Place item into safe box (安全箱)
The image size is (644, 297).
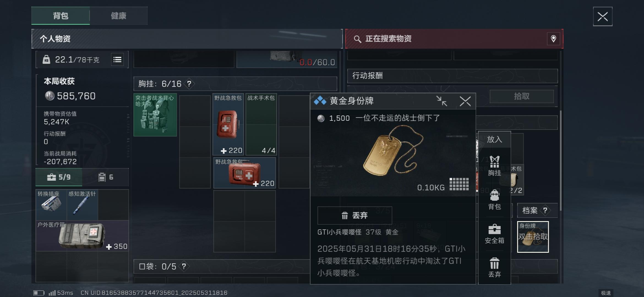point(494,234)
